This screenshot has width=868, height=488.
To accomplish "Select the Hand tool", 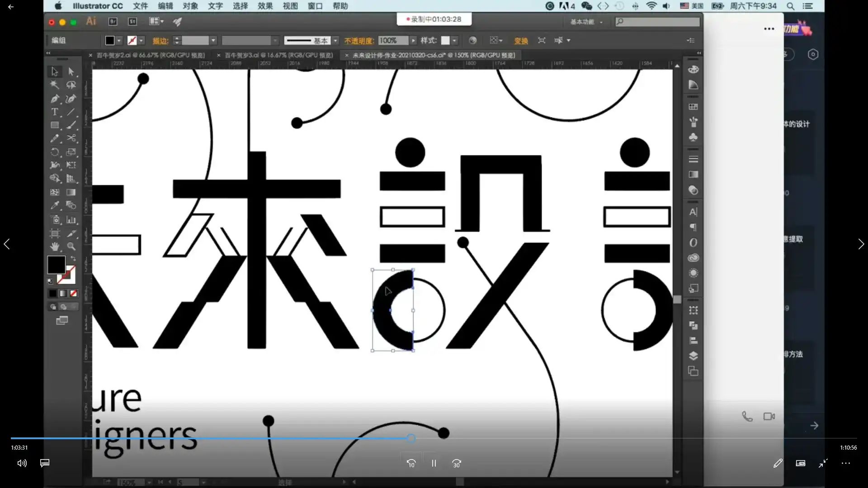I will coord(55,247).
